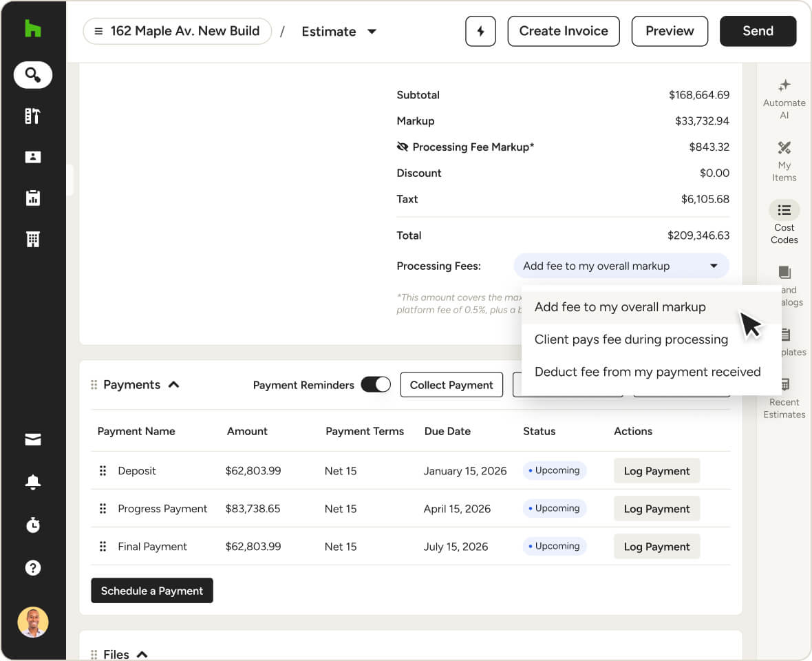Select Cost Codes list icon

coord(784,210)
